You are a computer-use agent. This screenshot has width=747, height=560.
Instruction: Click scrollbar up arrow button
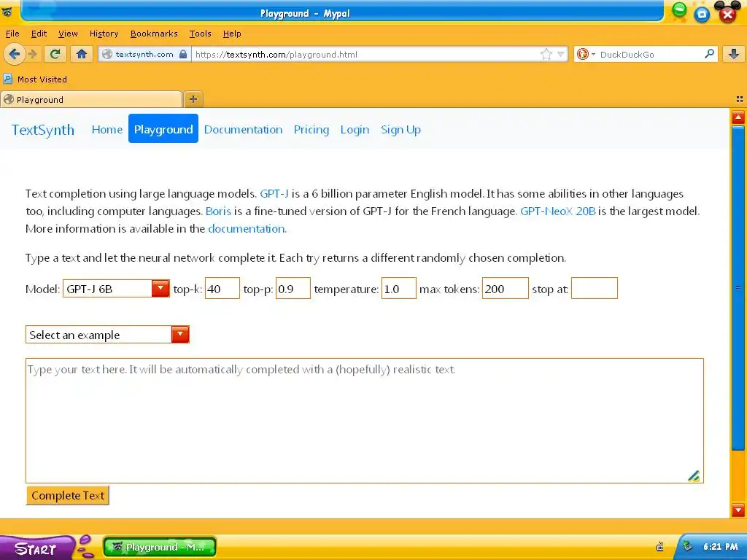point(738,117)
